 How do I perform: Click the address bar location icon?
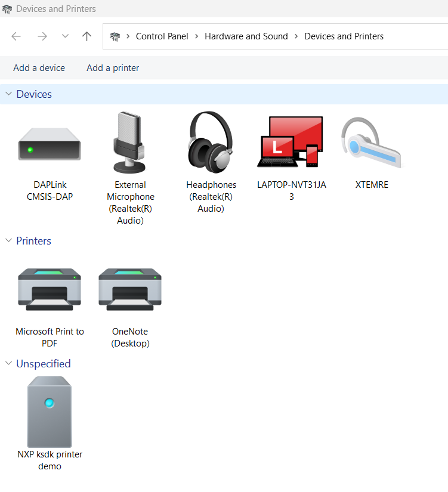tap(115, 36)
